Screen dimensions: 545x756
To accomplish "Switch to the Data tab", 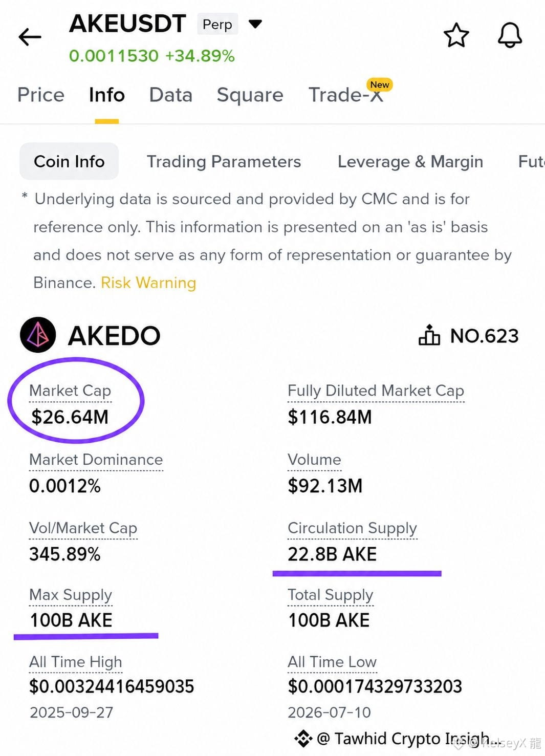I will click(x=171, y=95).
